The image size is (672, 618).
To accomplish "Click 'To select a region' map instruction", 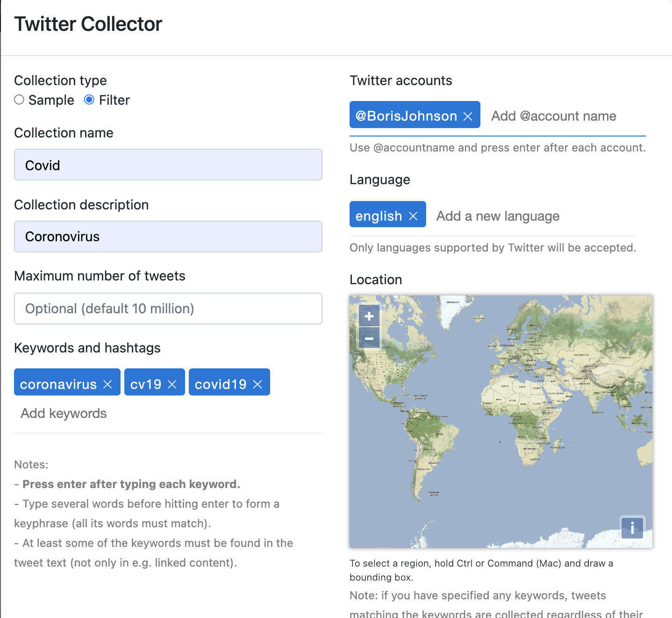I will pyautogui.click(x=481, y=570).
